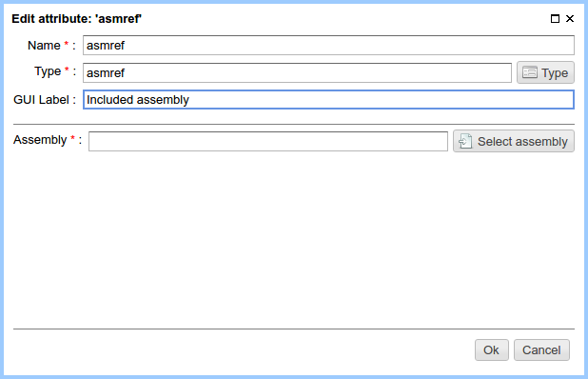Click the red asterisk beside Assembly

[x=72, y=138]
